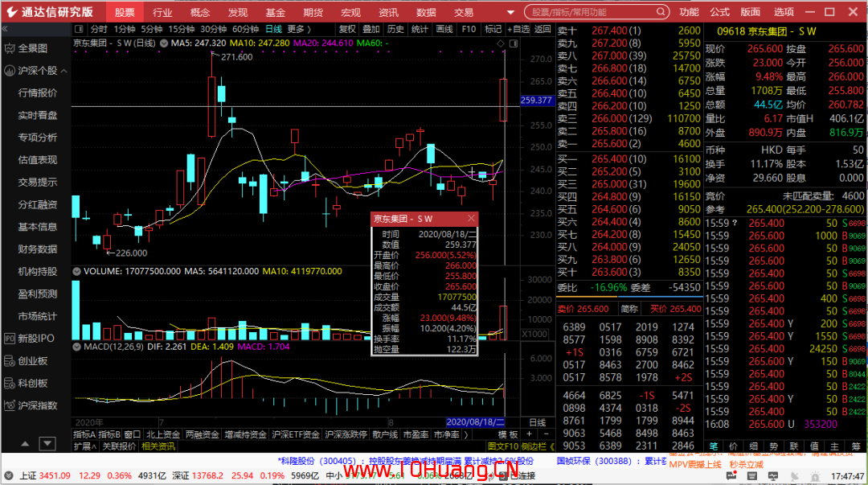Viewport: 868px width, 485px height.
Task: Click the X1000 volume scale label
Action: (534, 334)
